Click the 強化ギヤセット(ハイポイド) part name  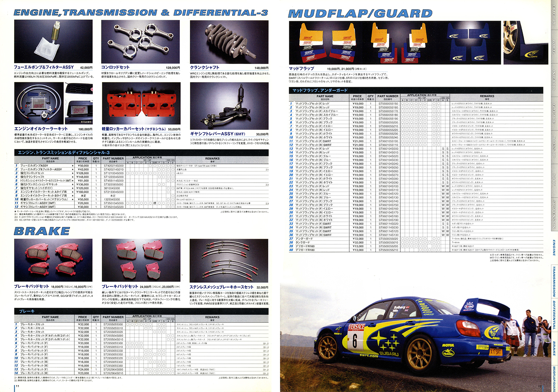coord(37,188)
